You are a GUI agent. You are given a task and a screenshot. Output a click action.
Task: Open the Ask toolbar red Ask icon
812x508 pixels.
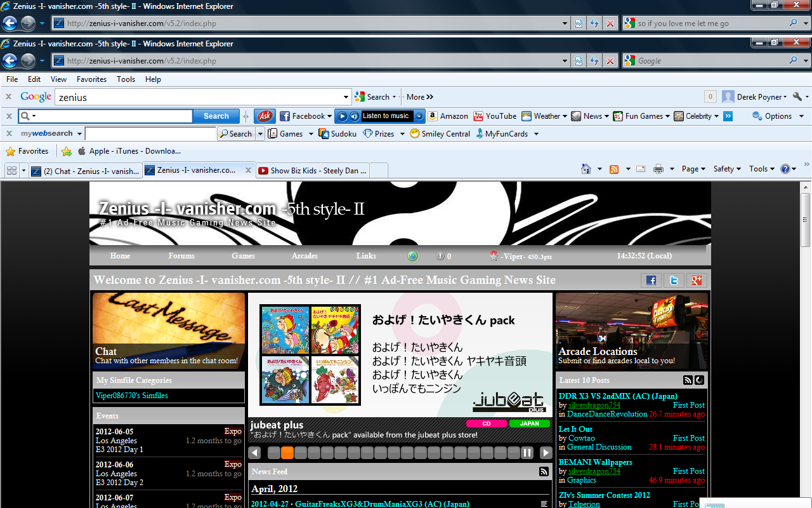[x=265, y=116]
